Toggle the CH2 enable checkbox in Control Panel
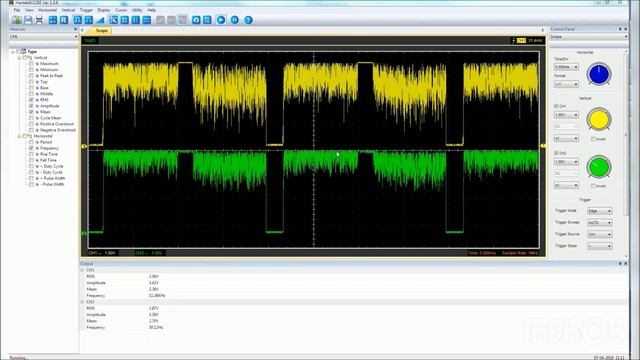 click(556, 153)
